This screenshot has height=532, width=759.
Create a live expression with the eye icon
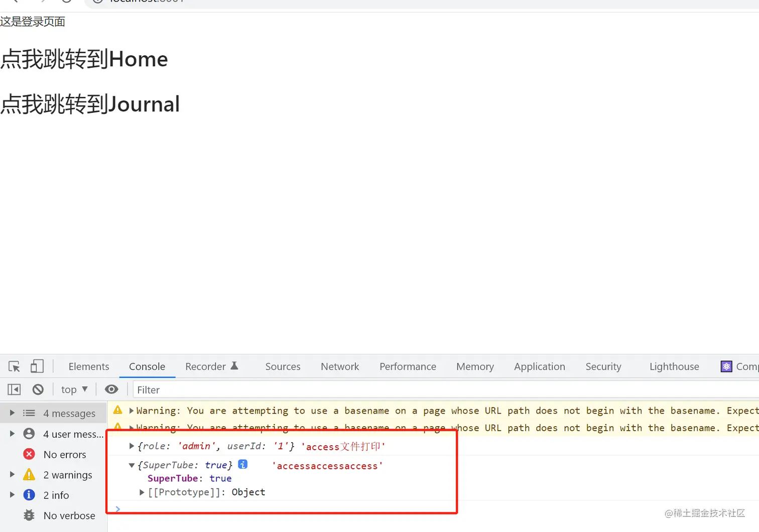[x=111, y=389]
